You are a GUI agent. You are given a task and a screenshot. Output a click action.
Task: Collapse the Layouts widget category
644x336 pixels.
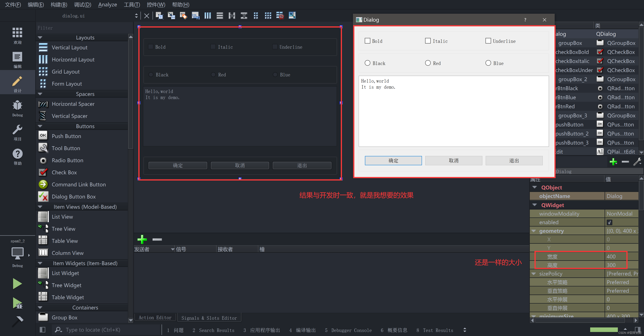tap(40, 38)
